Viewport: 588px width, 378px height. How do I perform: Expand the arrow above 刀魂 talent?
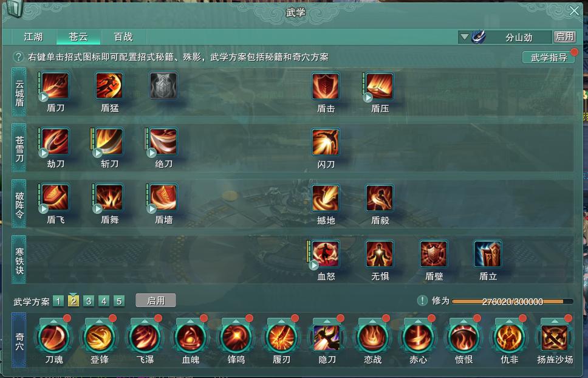(x=54, y=321)
